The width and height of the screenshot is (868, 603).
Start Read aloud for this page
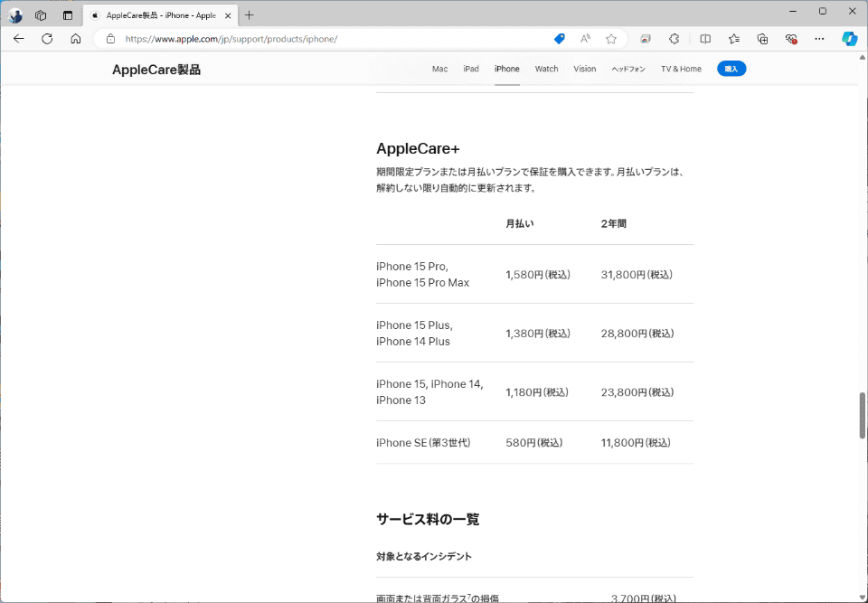click(585, 39)
